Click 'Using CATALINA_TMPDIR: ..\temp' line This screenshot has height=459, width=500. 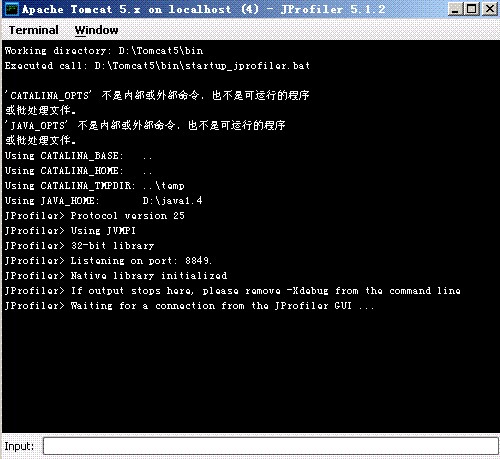[x=94, y=186]
